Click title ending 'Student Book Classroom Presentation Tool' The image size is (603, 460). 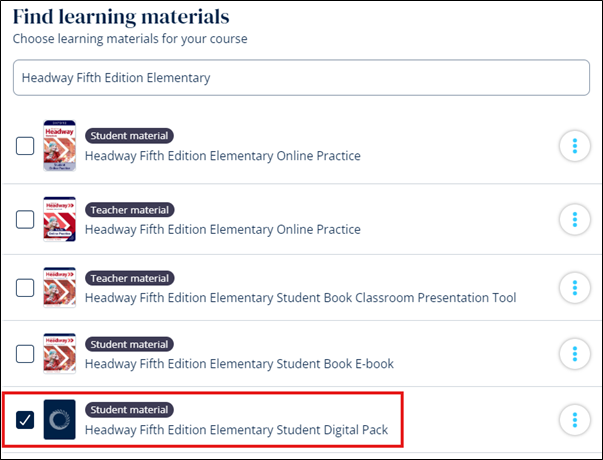pyautogui.click(x=300, y=298)
